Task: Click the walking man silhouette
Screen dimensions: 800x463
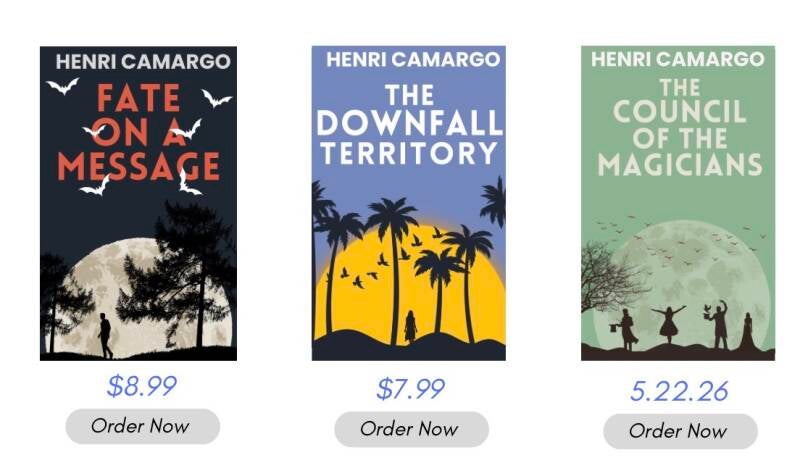Action: [x=105, y=334]
